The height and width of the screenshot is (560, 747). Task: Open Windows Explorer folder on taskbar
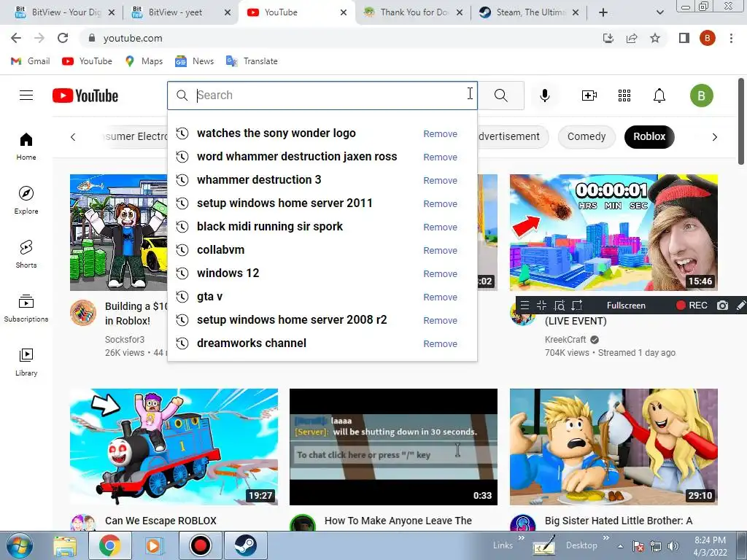point(65,546)
